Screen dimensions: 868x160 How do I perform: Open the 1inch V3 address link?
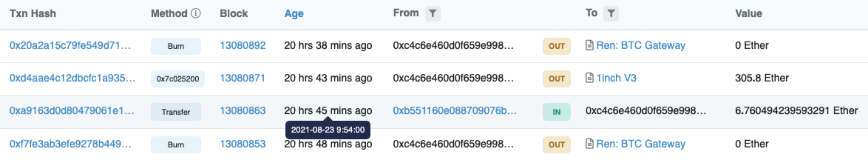point(616,78)
